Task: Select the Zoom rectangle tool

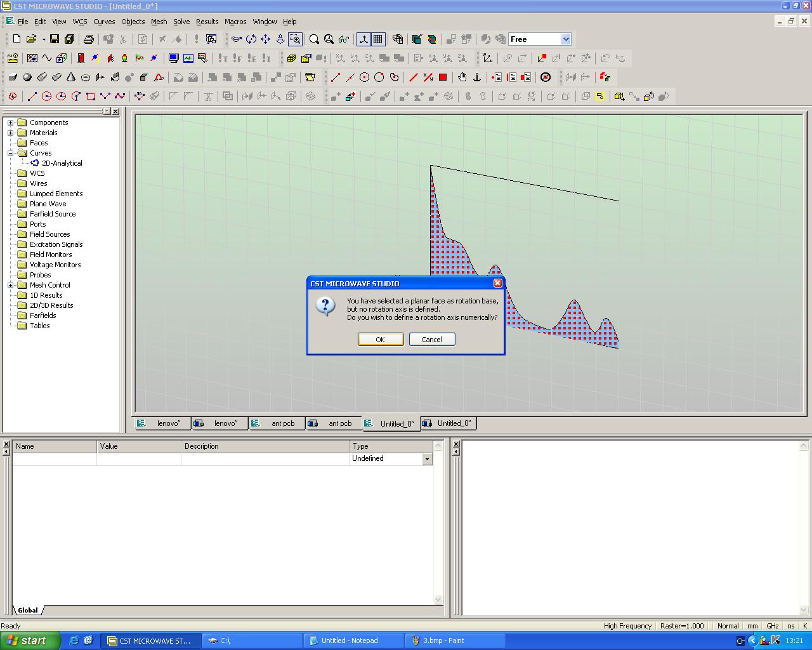Action: point(295,39)
